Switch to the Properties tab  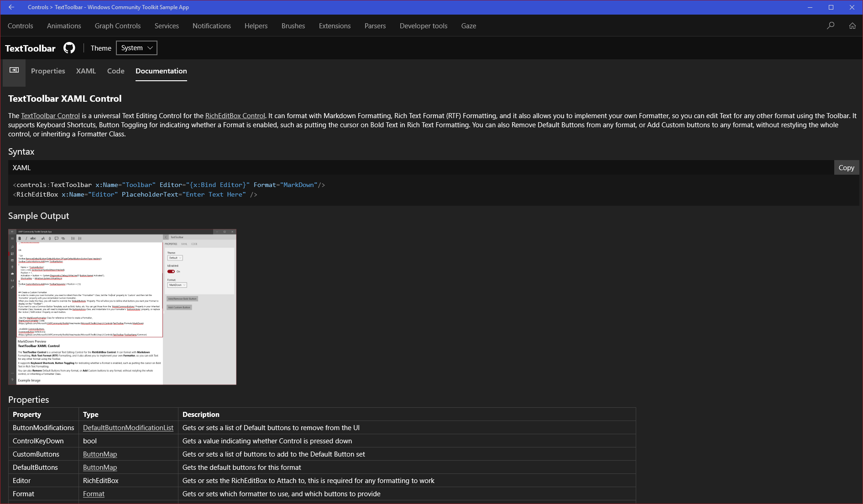pos(48,71)
